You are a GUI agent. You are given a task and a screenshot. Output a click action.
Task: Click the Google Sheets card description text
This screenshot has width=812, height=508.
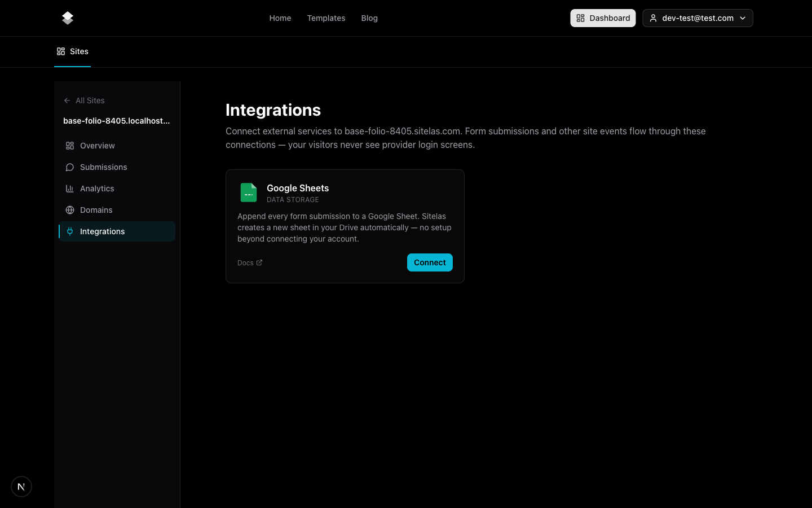coord(345,227)
